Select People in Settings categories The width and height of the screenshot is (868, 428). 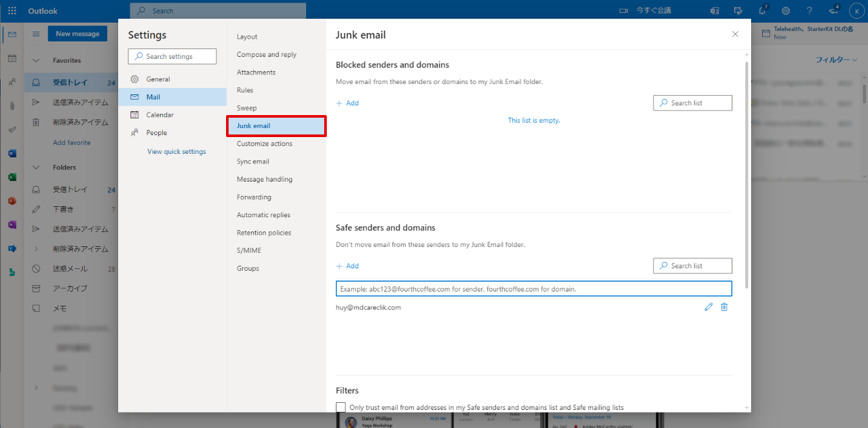pos(172,133)
